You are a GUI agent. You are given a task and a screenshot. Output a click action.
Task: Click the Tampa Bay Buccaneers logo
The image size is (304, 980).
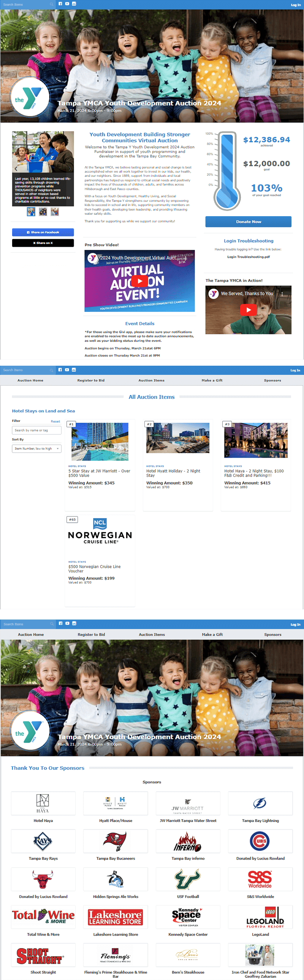(x=115, y=841)
